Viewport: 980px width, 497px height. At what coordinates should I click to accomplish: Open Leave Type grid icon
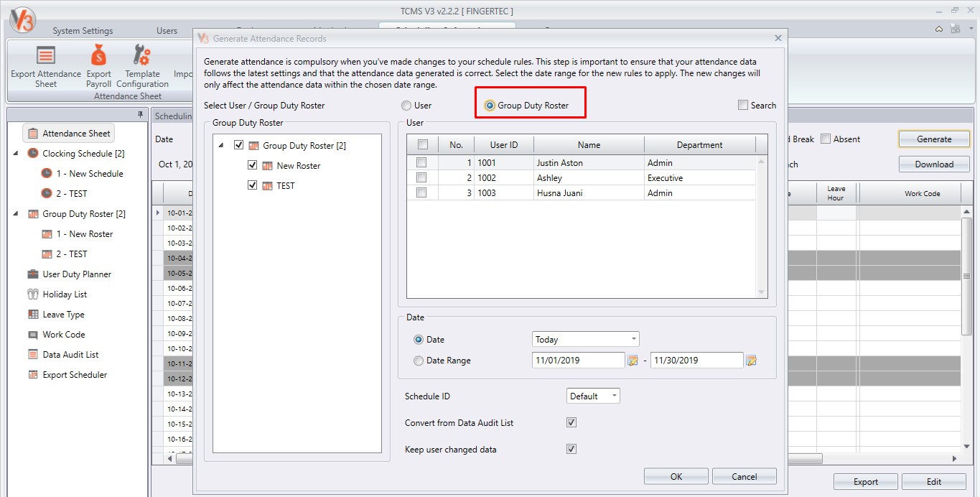[x=32, y=315]
